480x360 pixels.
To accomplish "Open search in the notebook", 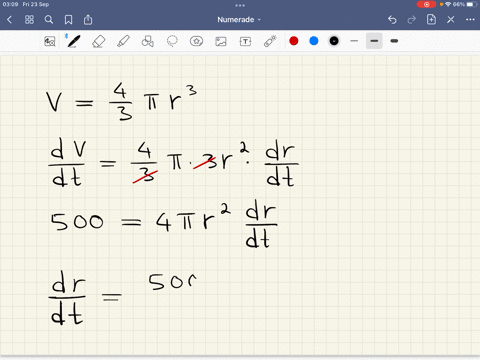I will pyautogui.click(x=49, y=20).
